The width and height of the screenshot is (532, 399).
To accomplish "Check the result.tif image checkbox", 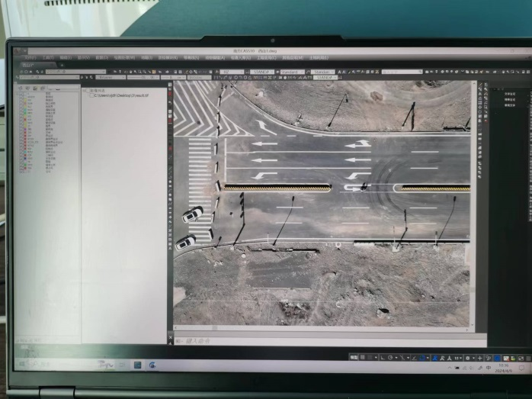I will (91, 95).
